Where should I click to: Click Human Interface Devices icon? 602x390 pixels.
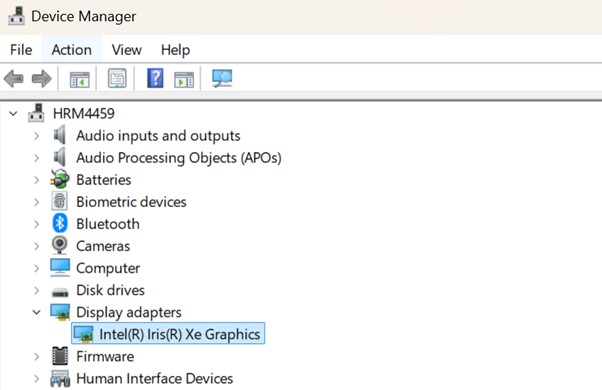60,378
